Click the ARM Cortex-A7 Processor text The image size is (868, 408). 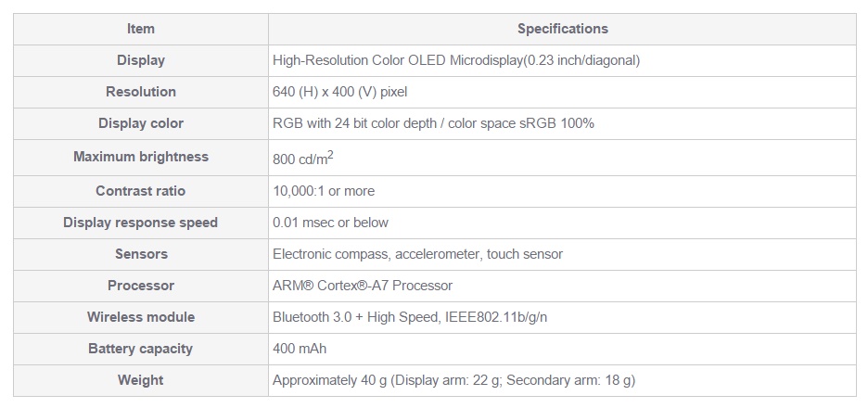[x=363, y=286]
